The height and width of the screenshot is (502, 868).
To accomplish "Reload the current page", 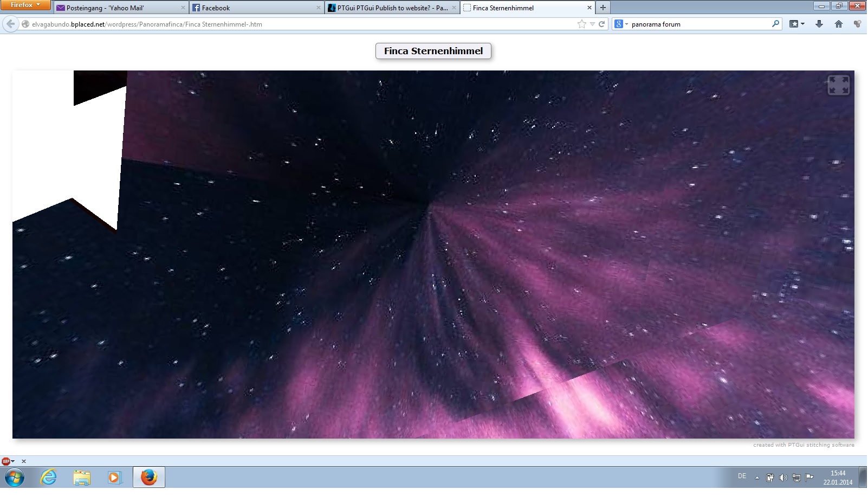I will click(x=601, y=24).
